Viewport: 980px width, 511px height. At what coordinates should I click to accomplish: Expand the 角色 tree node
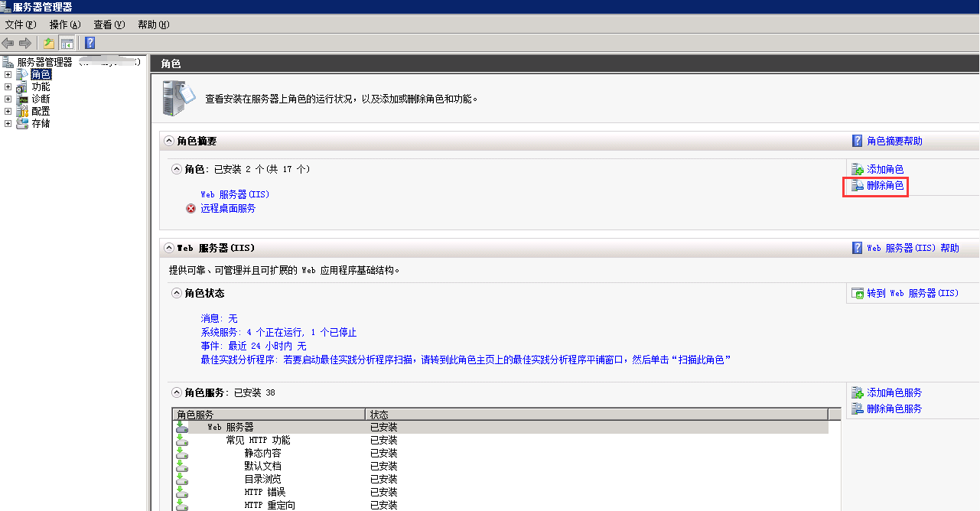8,74
